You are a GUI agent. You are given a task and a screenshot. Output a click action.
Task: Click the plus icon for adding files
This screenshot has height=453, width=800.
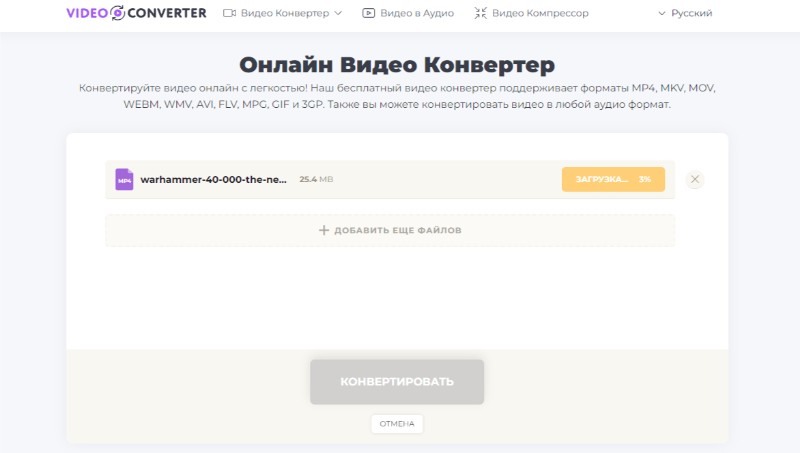point(324,230)
